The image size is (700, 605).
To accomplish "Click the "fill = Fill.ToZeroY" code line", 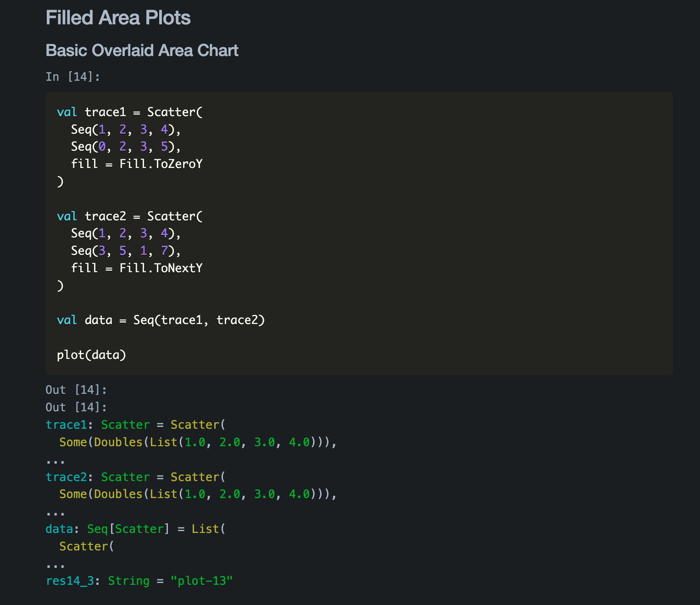I will [136, 164].
